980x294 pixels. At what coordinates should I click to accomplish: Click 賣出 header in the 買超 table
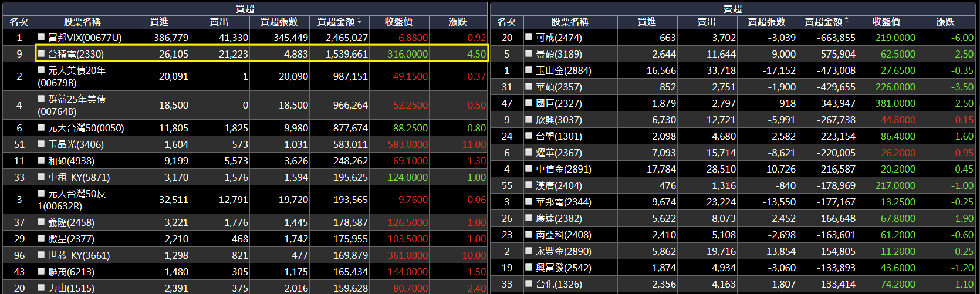point(219,22)
